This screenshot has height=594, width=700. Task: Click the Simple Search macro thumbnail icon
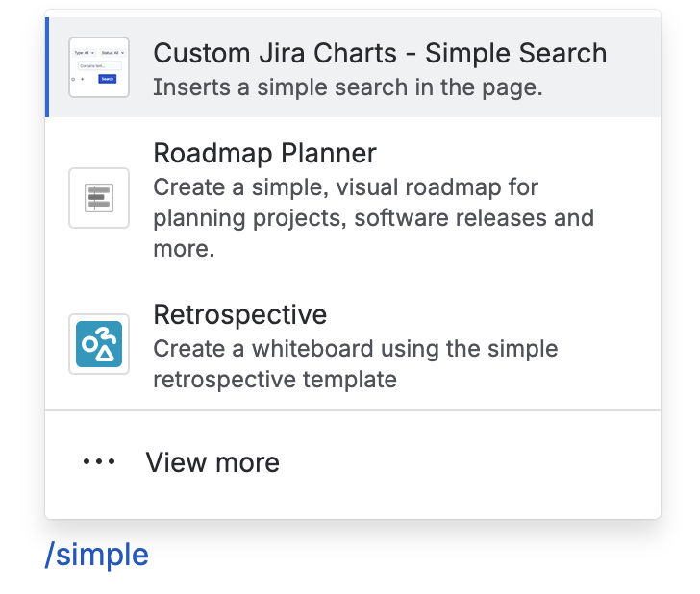coord(99,67)
